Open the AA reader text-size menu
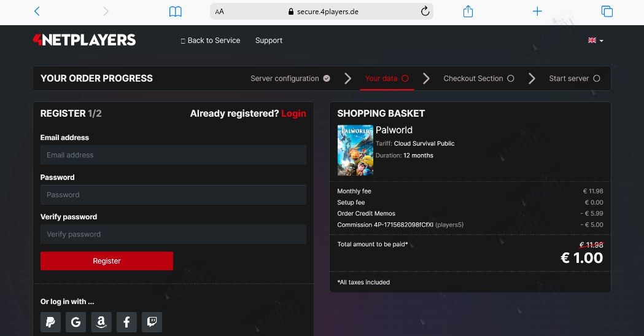The height and width of the screenshot is (336, 644). [220, 12]
